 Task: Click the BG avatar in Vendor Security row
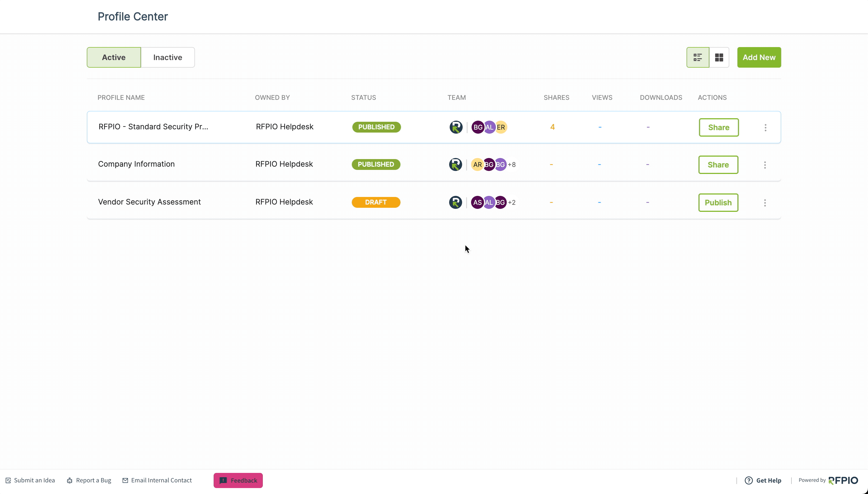point(500,203)
